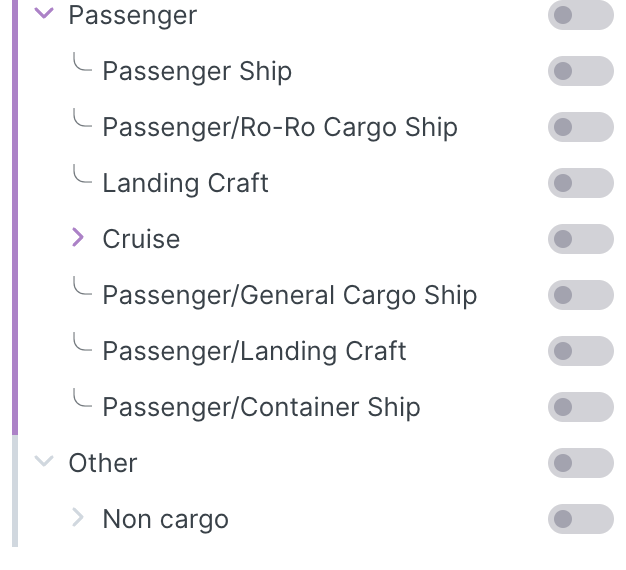
Task: Toggle the Other category switch
Action: 580,464
